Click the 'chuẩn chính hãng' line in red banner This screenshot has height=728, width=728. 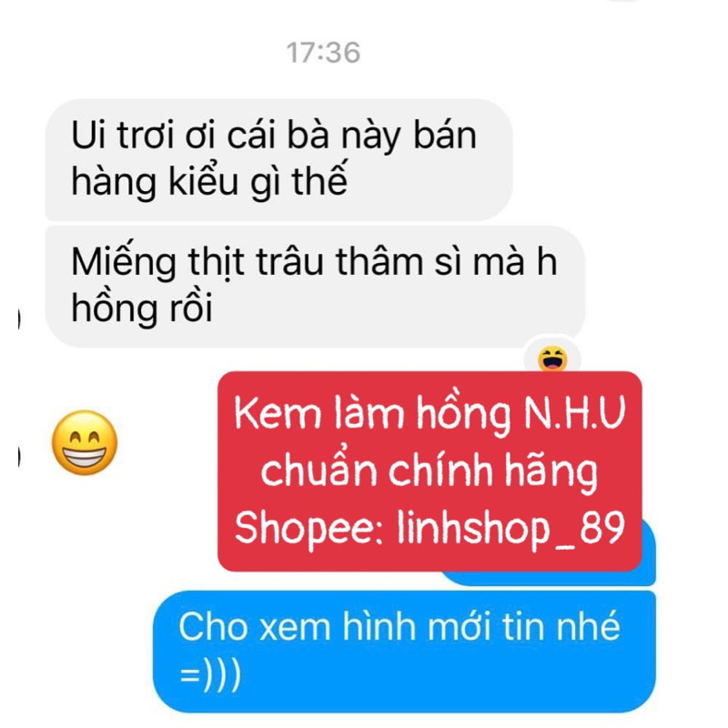(x=429, y=470)
